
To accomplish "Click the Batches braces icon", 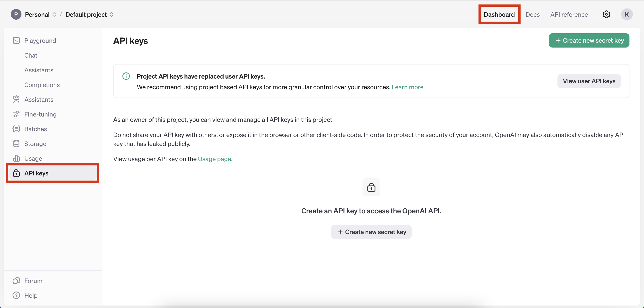I will (16, 129).
